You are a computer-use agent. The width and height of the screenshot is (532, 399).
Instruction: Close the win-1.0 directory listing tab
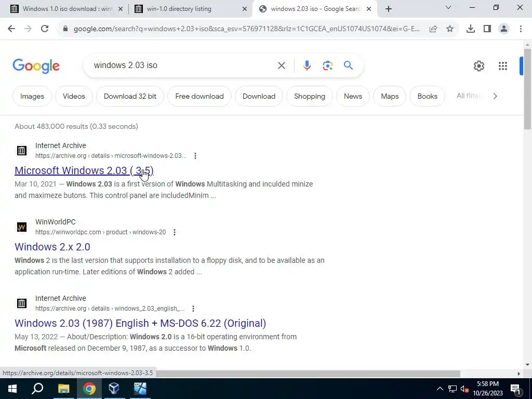[245, 9]
